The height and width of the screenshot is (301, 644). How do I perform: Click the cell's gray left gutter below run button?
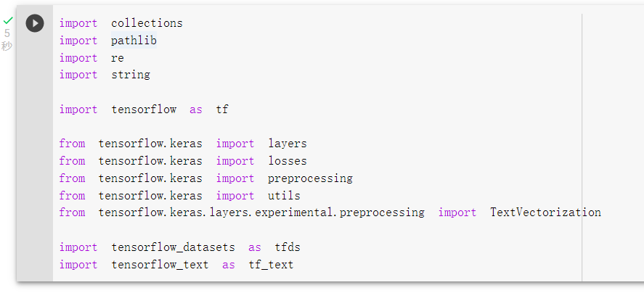coord(35,156)
